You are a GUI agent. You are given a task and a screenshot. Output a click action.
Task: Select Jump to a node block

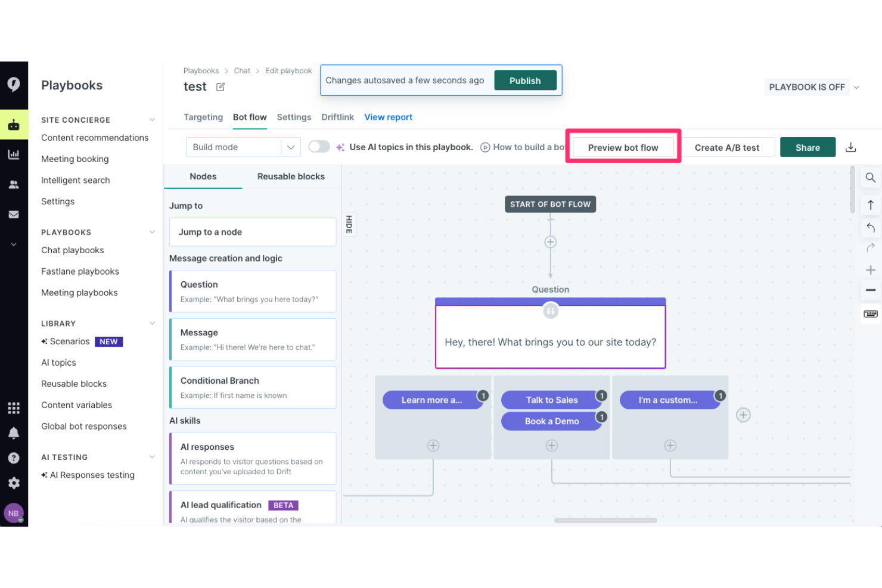[x=253, y=232]
